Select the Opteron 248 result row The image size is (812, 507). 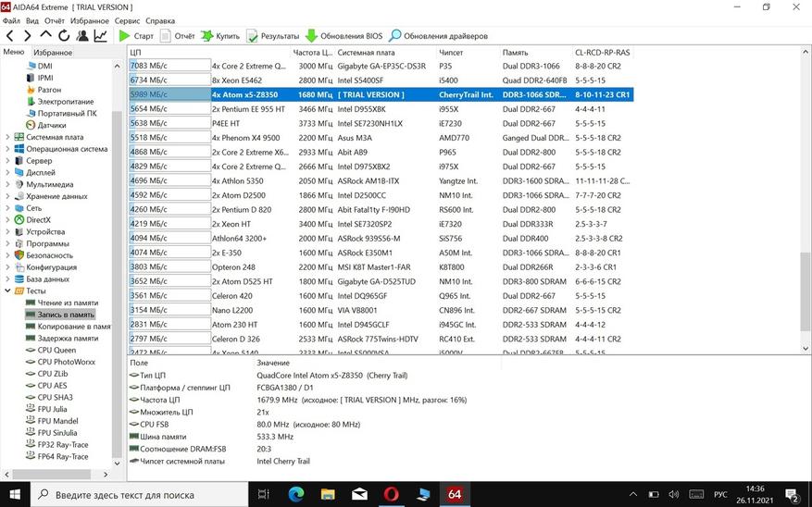click(x=381, y=267)
